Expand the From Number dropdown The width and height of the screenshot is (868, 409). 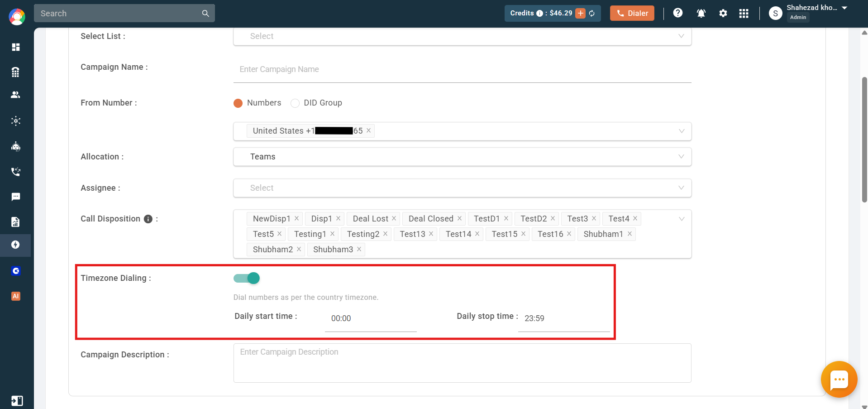point(462,131)
